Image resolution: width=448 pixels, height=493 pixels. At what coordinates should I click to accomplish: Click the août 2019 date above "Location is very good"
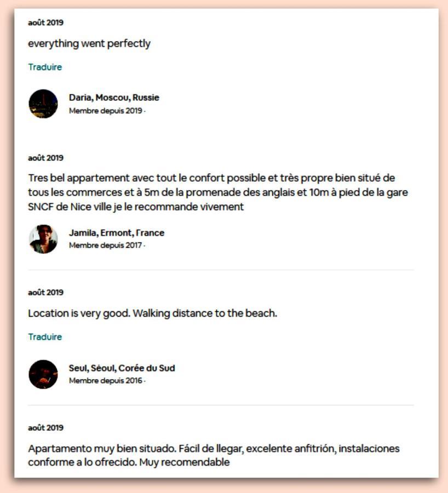pos(45,293)
